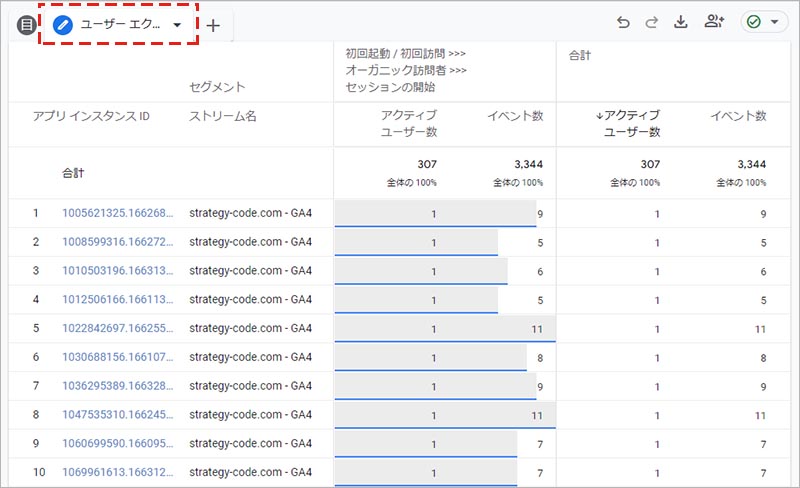Sort by アクティブ ユーザー数 under 合計
This screenshot has height=488, width=800.
[627, 124]
